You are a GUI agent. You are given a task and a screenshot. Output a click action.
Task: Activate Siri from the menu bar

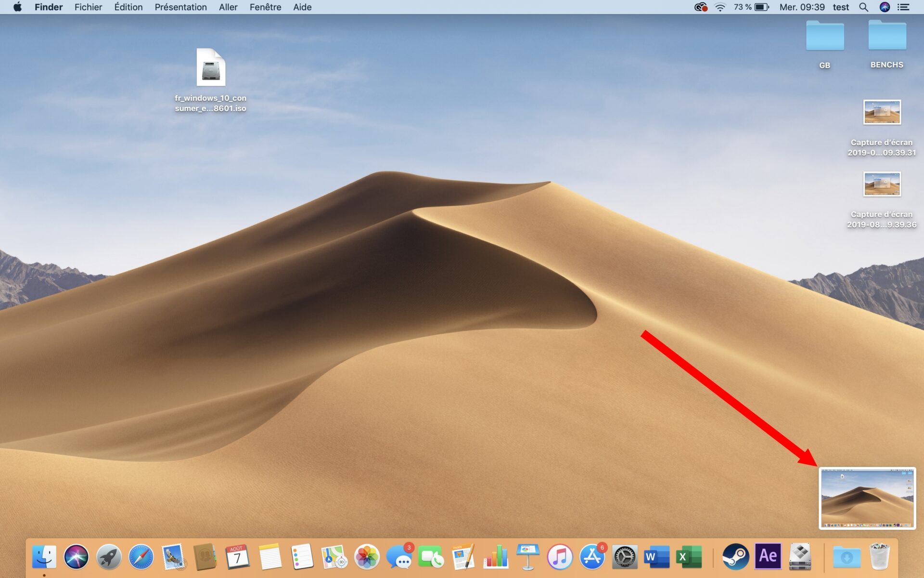coord(885,7)
